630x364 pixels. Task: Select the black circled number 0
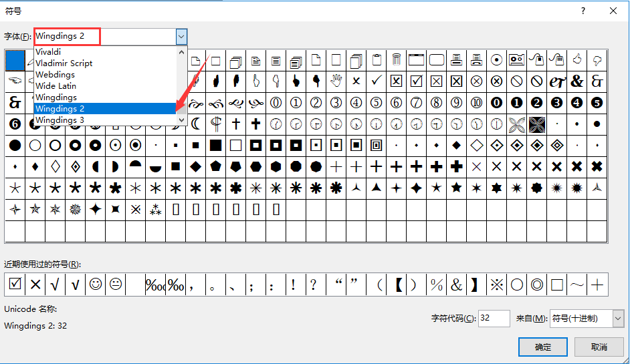(497, 103)
